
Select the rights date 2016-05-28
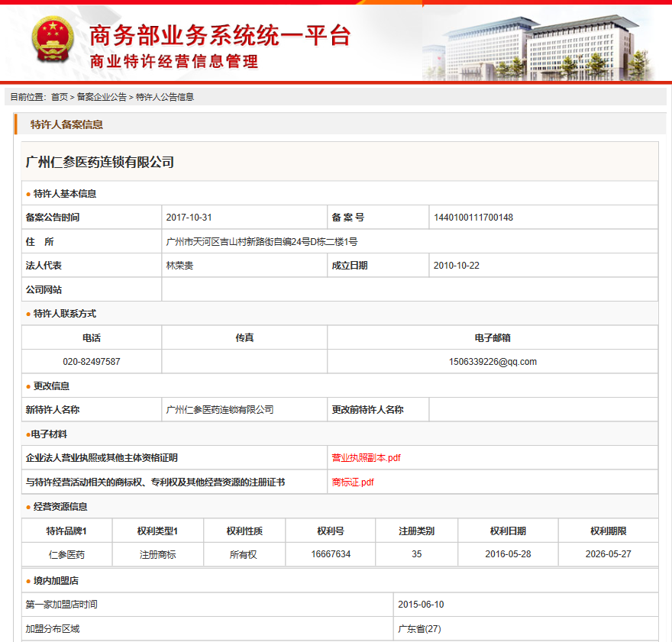(x=508, y=554)
